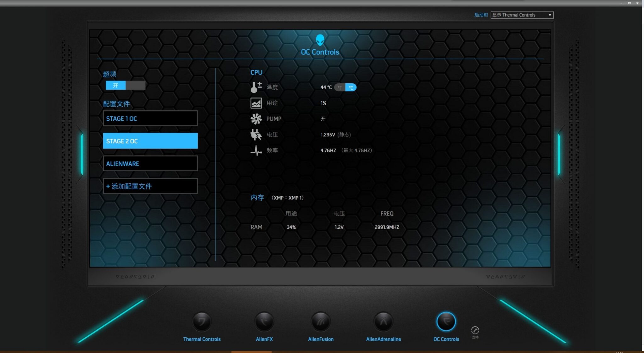
Task: Click the CPU frequency waveform icon
Action: (x=256, y=151)
